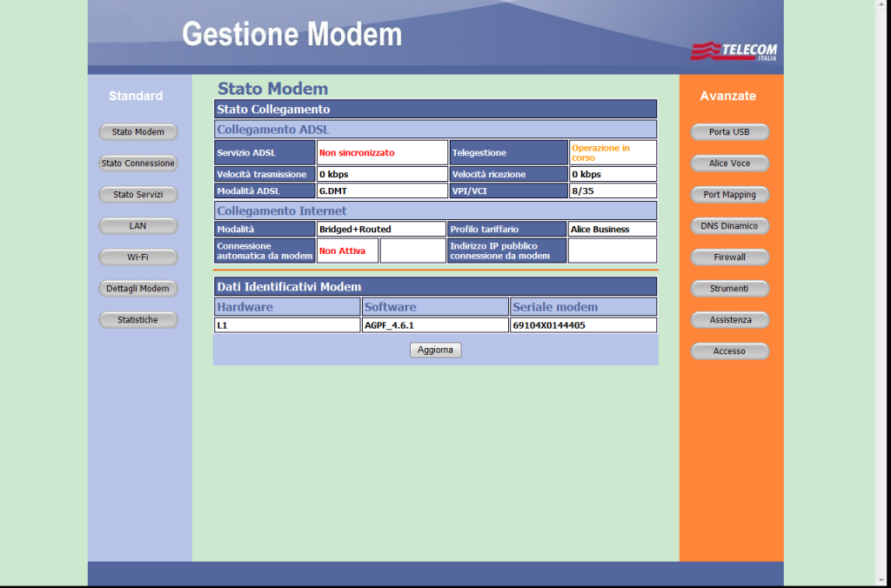Viewport: 891px width, 588px height.
Task: Click the right arrow of the scrollbar
Action: (x=883, y=581)
